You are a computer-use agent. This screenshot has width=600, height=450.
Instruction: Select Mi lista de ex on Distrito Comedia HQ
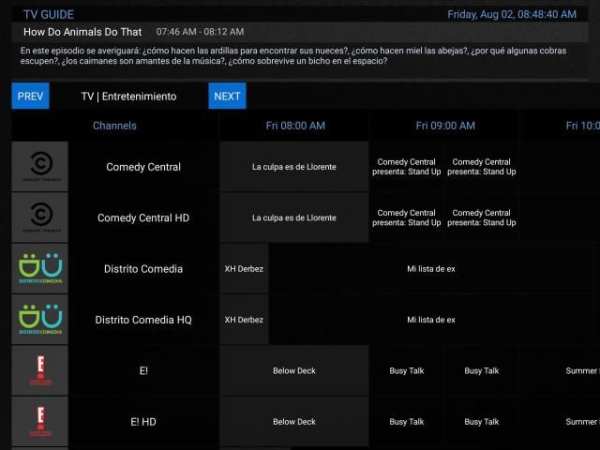tap(431, 320)
